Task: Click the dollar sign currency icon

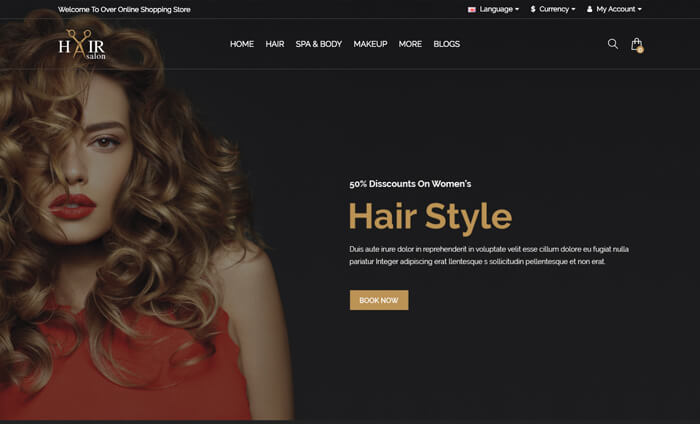Action: 533,9
